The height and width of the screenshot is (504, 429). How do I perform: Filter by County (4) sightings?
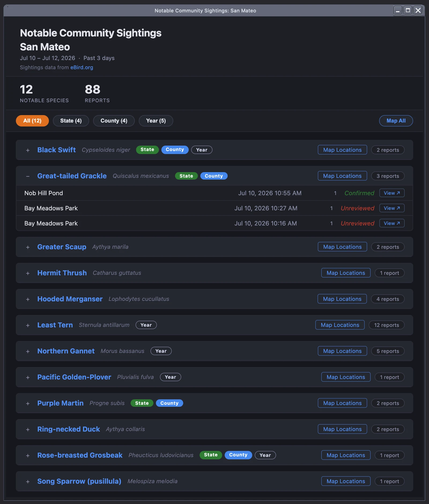pos(114,121)
